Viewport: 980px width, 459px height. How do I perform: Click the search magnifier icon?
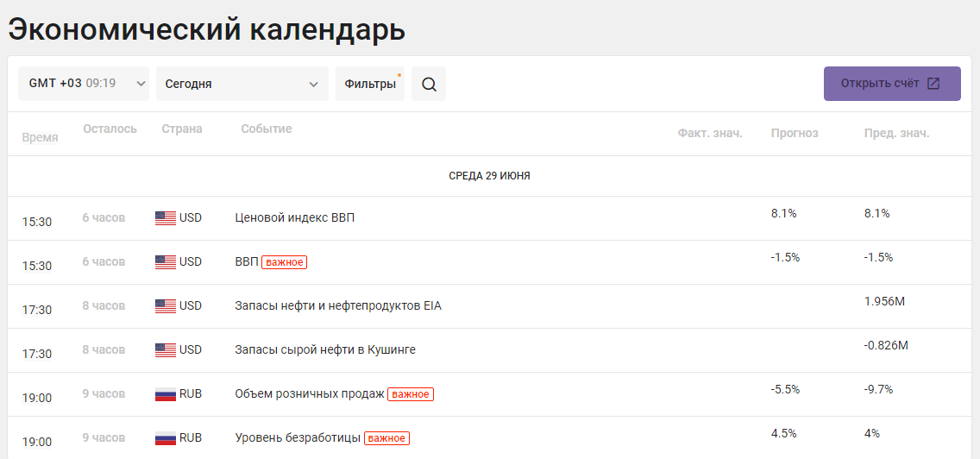coord(429,84)
